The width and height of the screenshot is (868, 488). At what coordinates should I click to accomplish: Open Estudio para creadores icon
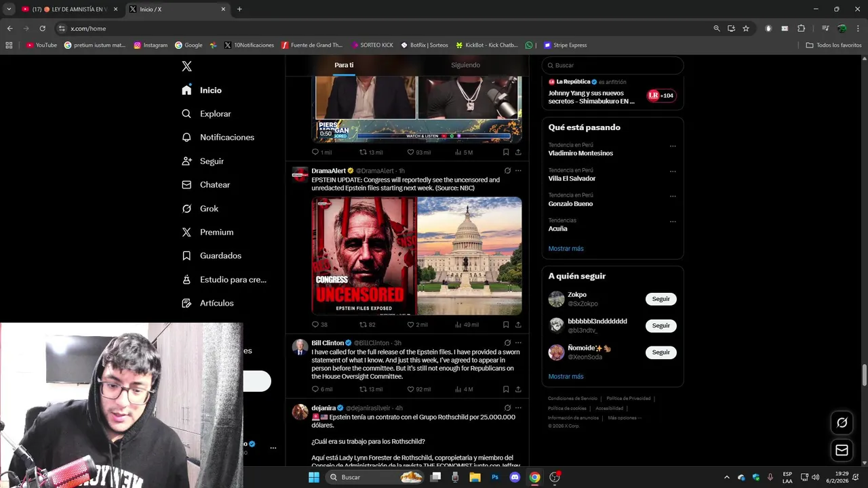[x=186, y=279]
